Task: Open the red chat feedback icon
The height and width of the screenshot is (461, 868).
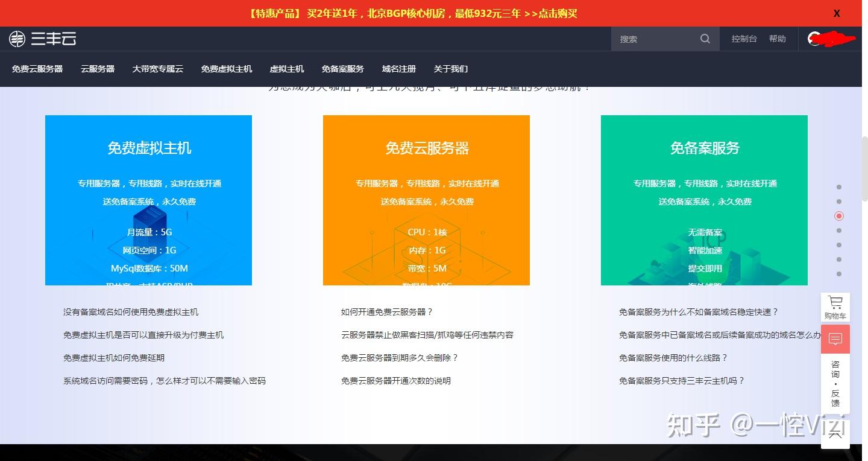Action: [835, 339]
